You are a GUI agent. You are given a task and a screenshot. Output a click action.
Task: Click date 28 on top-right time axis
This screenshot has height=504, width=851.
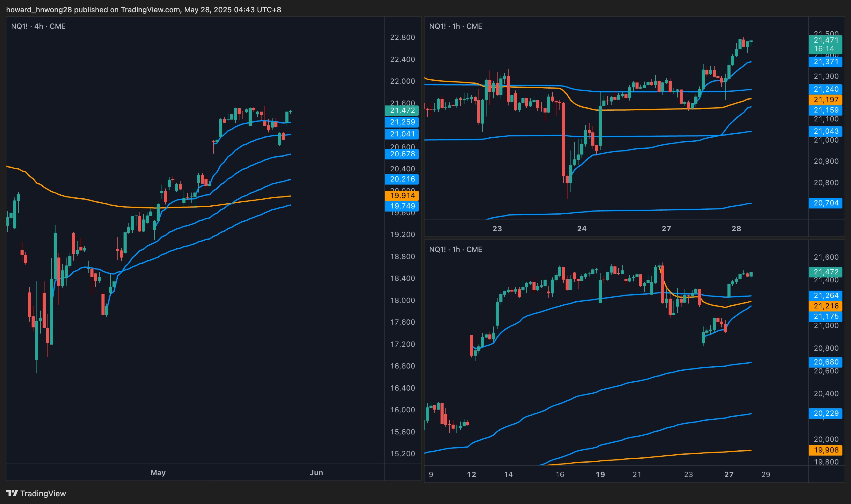pos(736,229)
